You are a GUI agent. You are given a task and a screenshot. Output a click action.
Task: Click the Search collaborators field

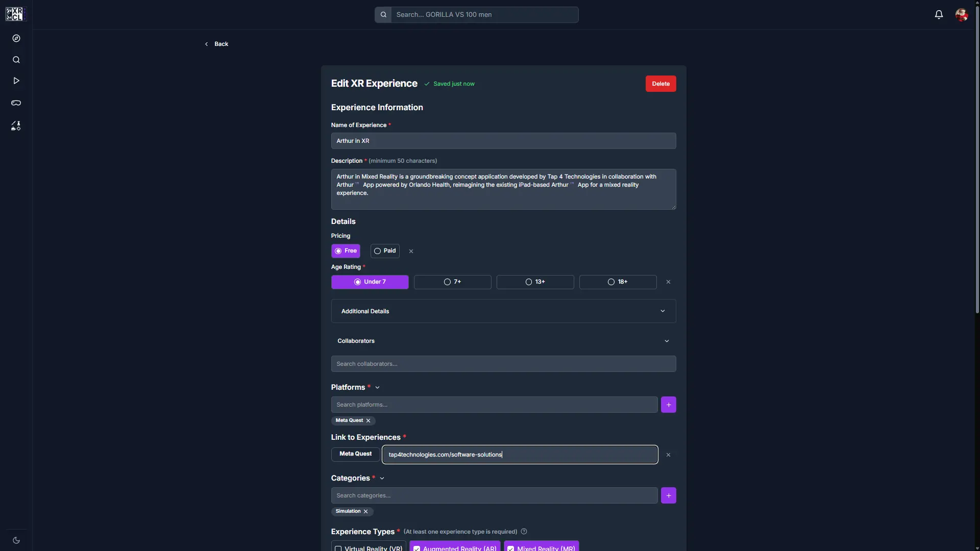503,364
